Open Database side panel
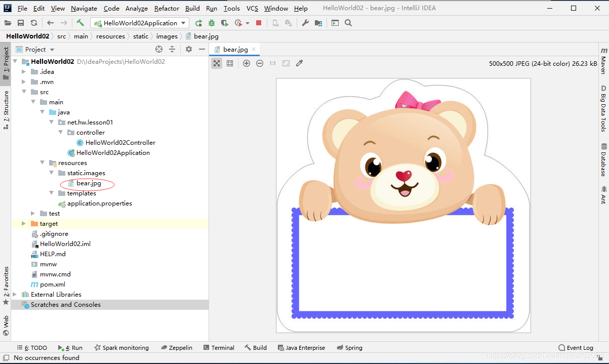The height and width of the screenshot is (364, 609). pyautogui.click(x=603, y=159)
